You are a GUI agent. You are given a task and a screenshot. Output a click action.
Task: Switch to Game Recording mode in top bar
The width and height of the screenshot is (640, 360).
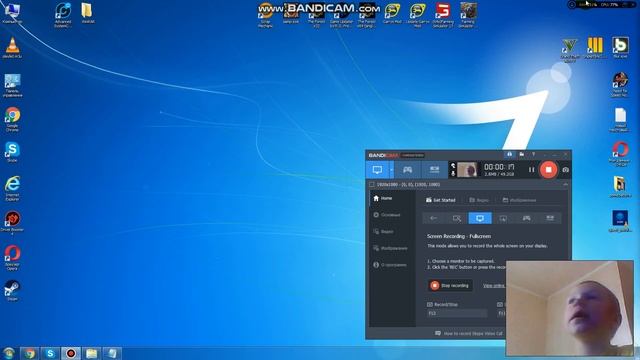407,170
